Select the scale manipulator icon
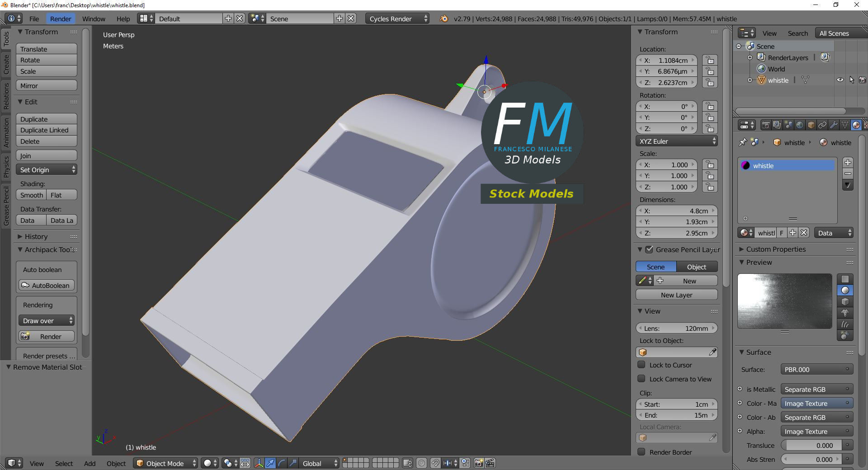 (293, 463)
